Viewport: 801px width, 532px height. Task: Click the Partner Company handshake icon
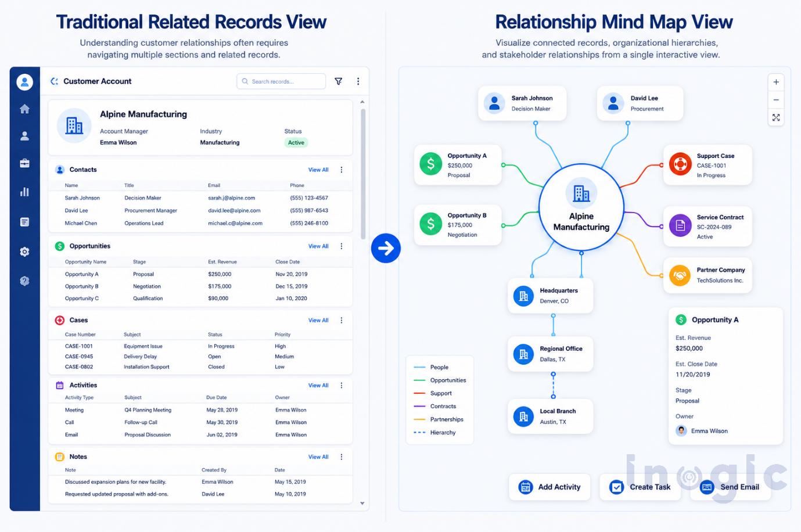pos(680,275)
